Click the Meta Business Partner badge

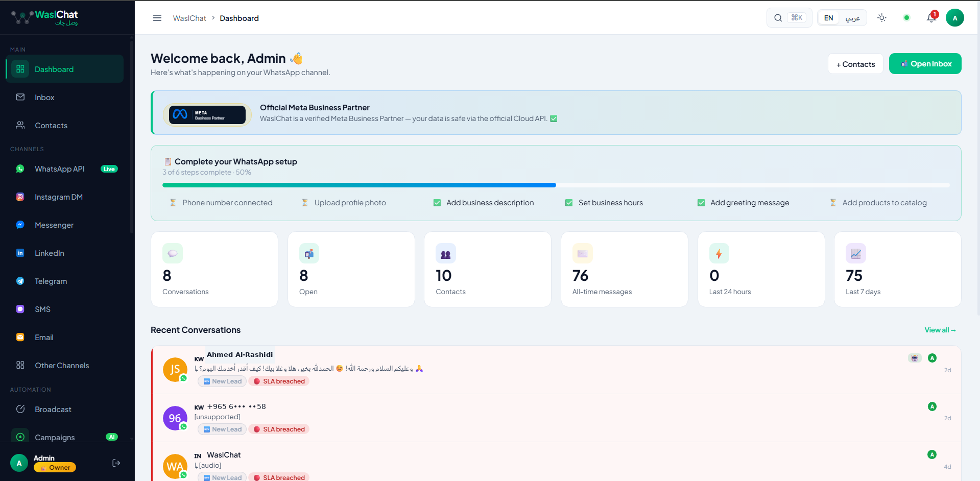207,114
